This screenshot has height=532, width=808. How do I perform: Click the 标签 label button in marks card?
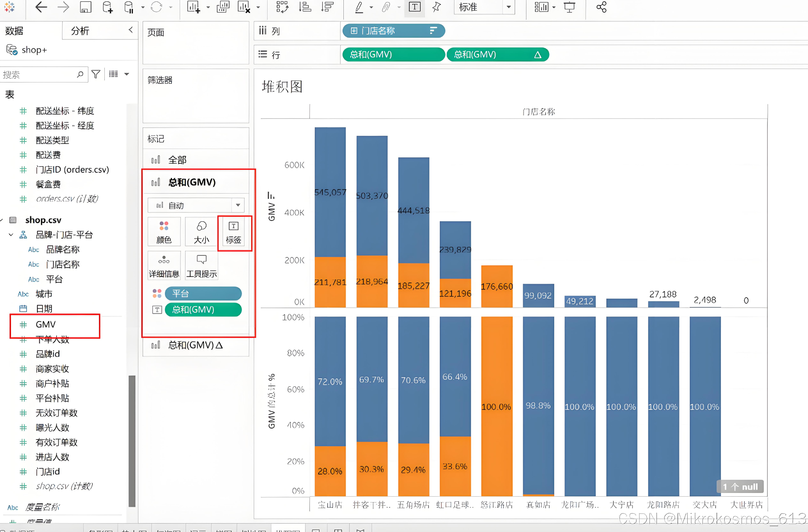234,232
